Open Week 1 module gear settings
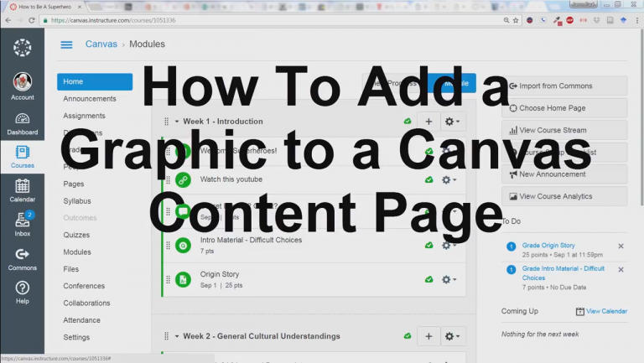The width and height of the screenshot is (644, 363). tap(453, 122)
